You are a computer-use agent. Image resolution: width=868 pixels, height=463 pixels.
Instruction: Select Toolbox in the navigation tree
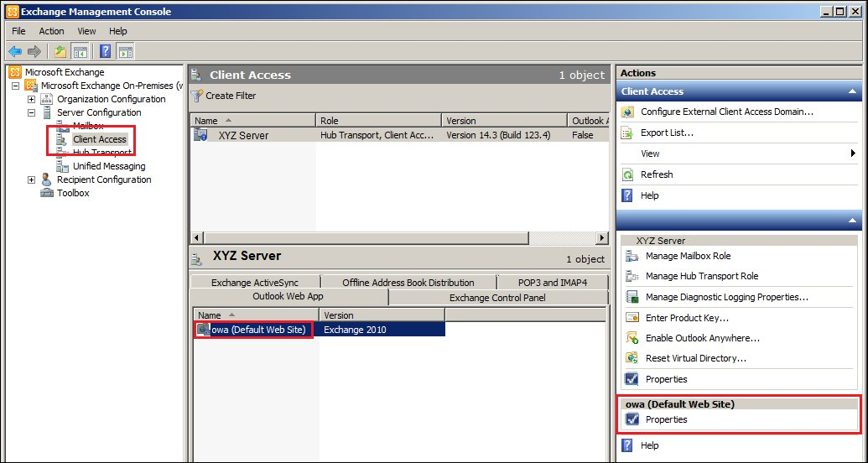pyautogui.click(x=73, y=193)
